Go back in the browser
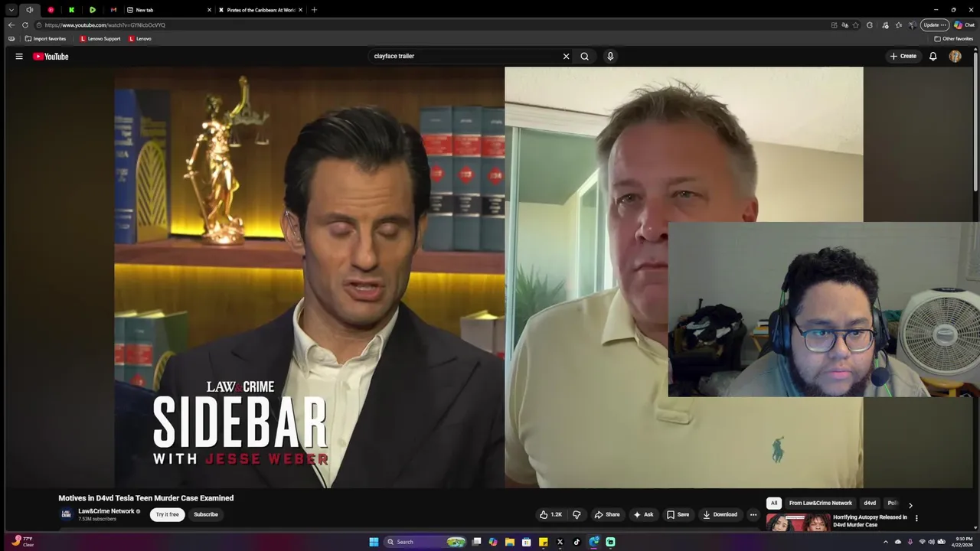The image size is (980, 551). point(11,24)
